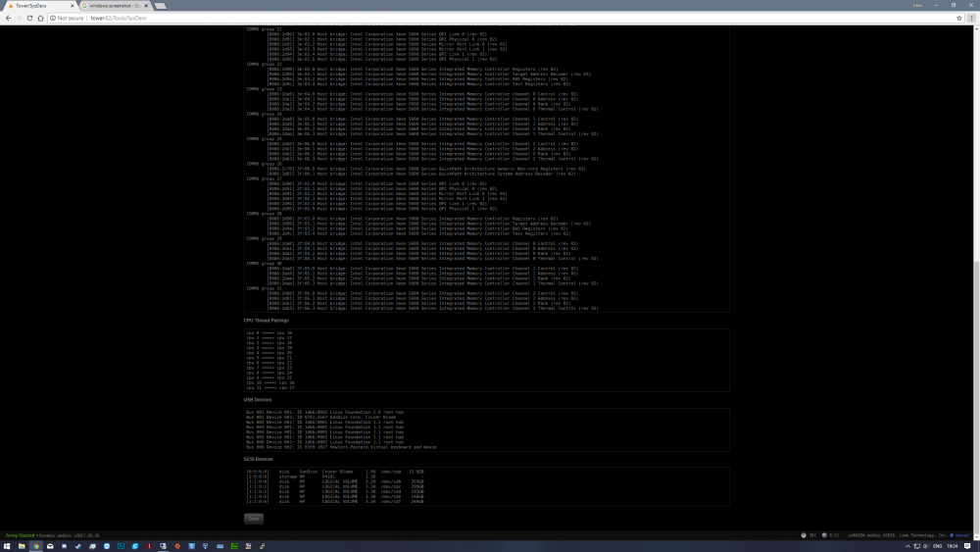The width and height of the screenshot is (980, 552).
Task: Open the network status tray icon
Action: pos(917,546)
